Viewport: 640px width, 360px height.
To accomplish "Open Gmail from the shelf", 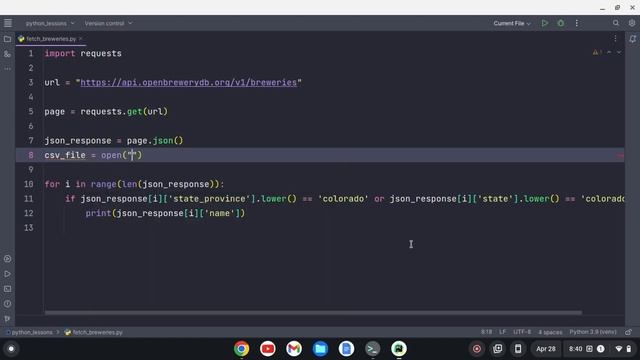I will 294,349.
